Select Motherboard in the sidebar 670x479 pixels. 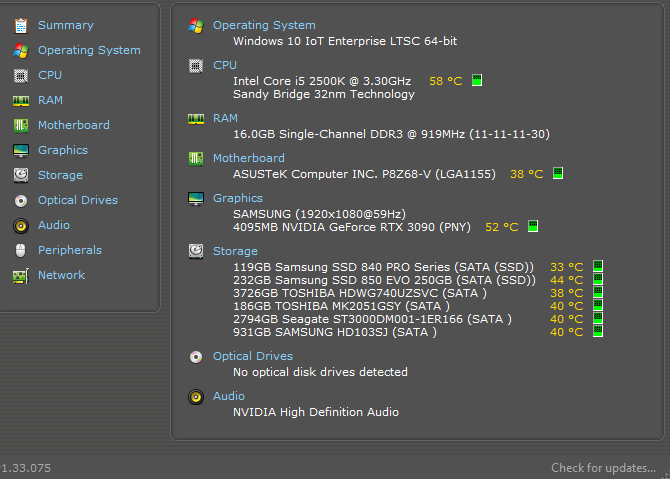(x=74, y=125)
